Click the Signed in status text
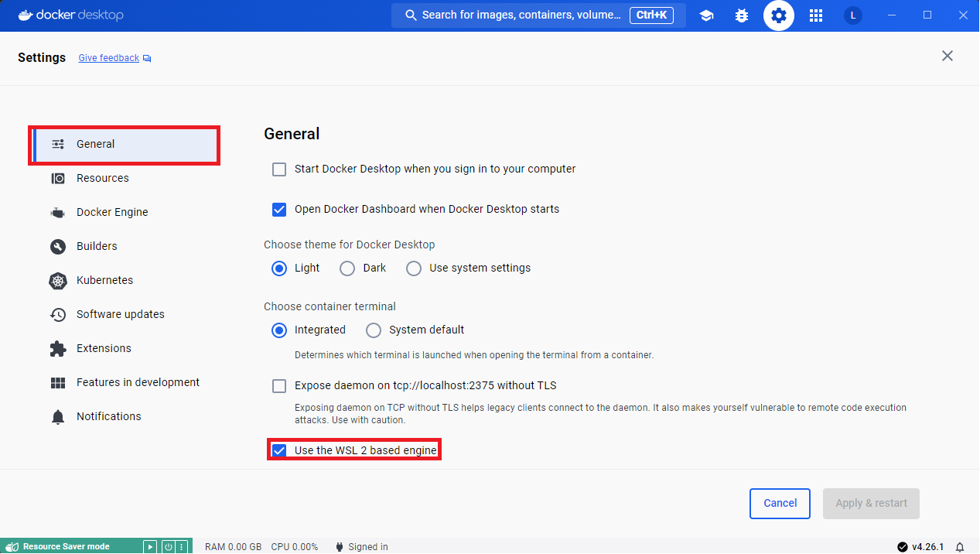 coord(368,547)
